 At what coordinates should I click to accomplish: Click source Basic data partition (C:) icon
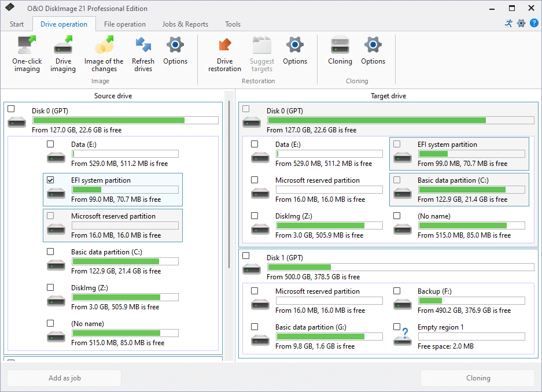pos(56,265)
